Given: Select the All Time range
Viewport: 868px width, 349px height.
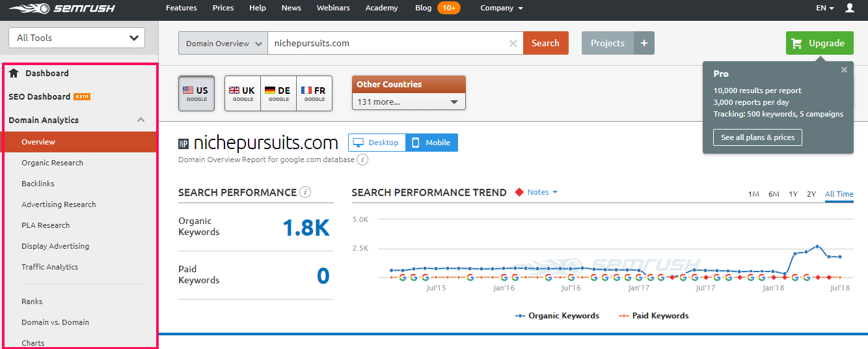Looking at the screenshot, I should pyautogui.click(x=839, y=194).
